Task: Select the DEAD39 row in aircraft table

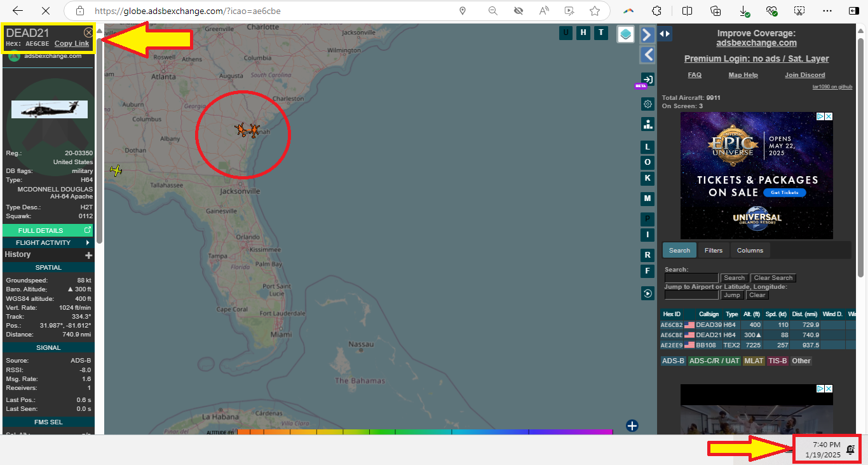Action: pos(757,325)
